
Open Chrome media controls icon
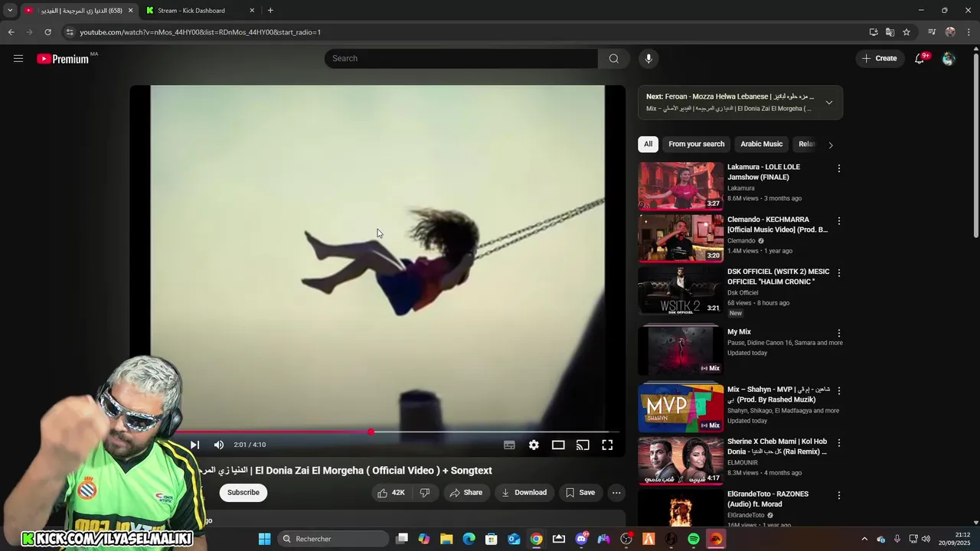(932, 32)
